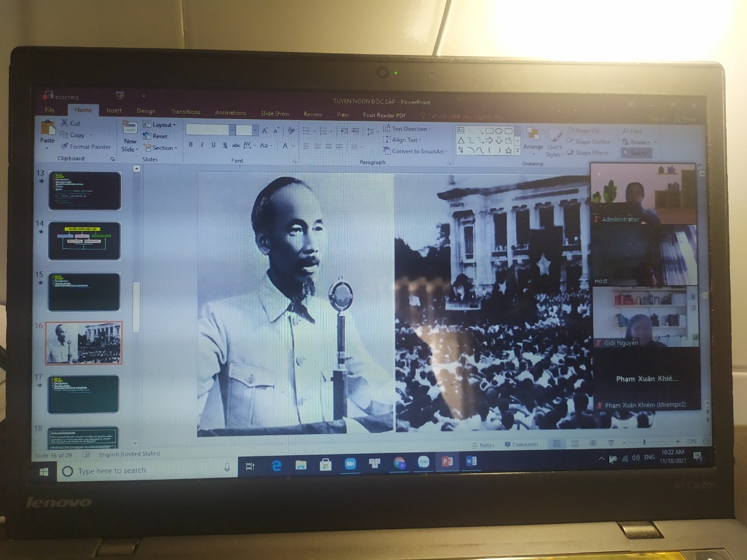Switch to Normal view icon
Viewport: 747px width, 560px height.
coord(556,444)
